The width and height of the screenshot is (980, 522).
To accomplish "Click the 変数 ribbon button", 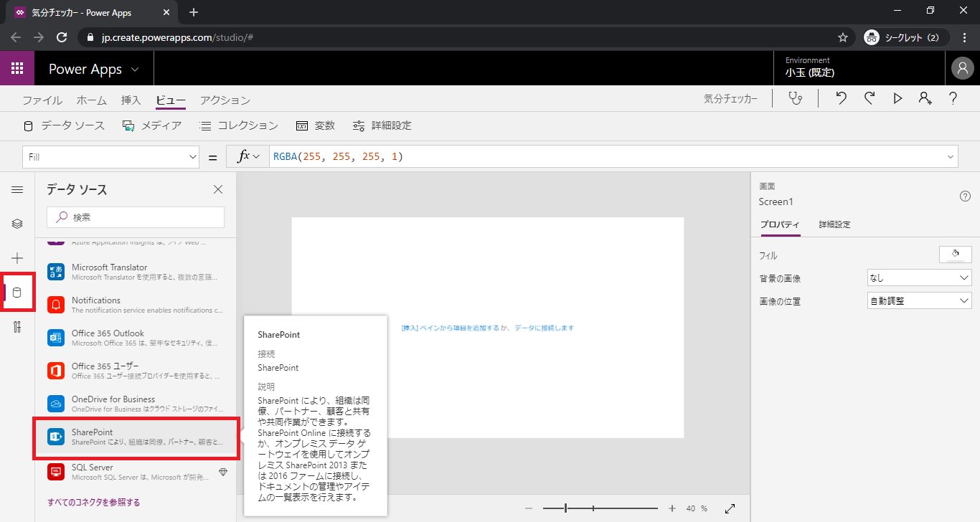I will [x=316, y=125].
